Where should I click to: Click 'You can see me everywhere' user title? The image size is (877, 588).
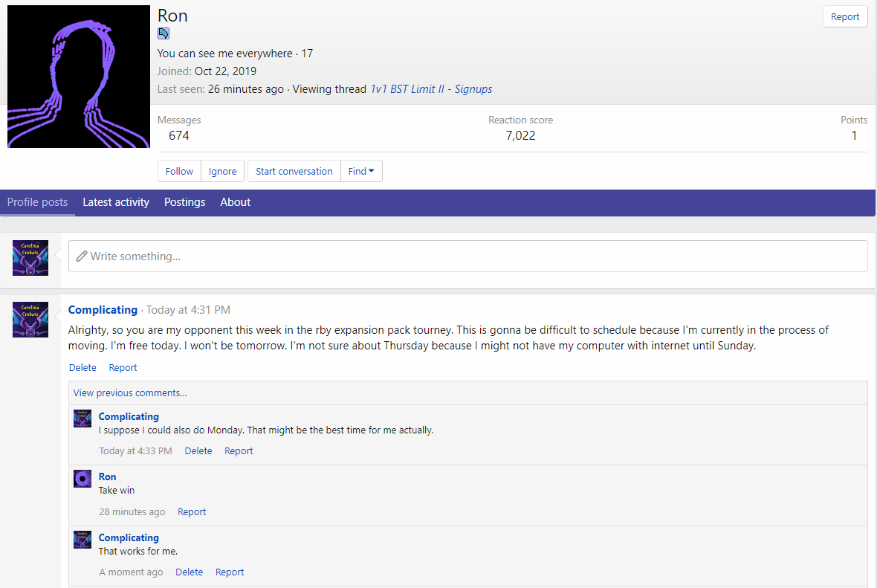225,53
